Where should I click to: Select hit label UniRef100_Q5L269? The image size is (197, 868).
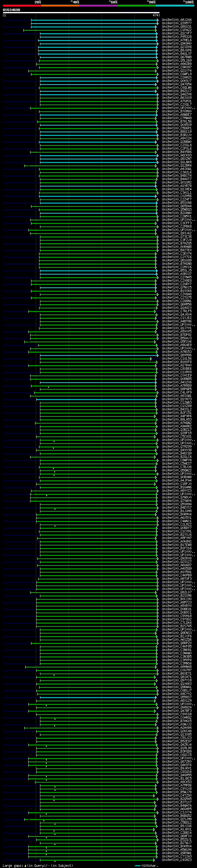pyautogui.click(x=176, y=60)
